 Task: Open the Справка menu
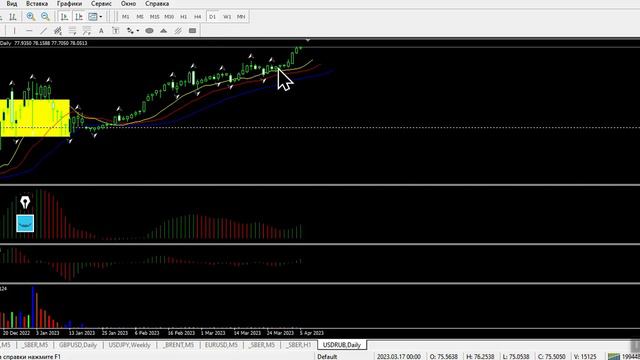pyautogui.click(x=157, y=4)
